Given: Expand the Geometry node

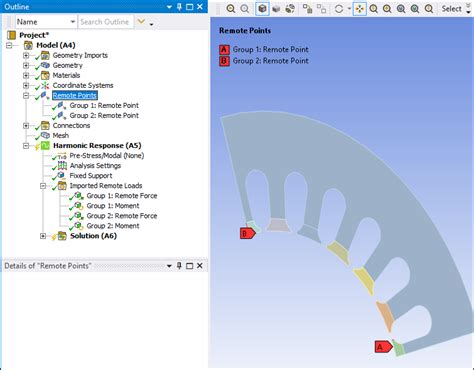Looking at the screenshot, I should [26, 65].
